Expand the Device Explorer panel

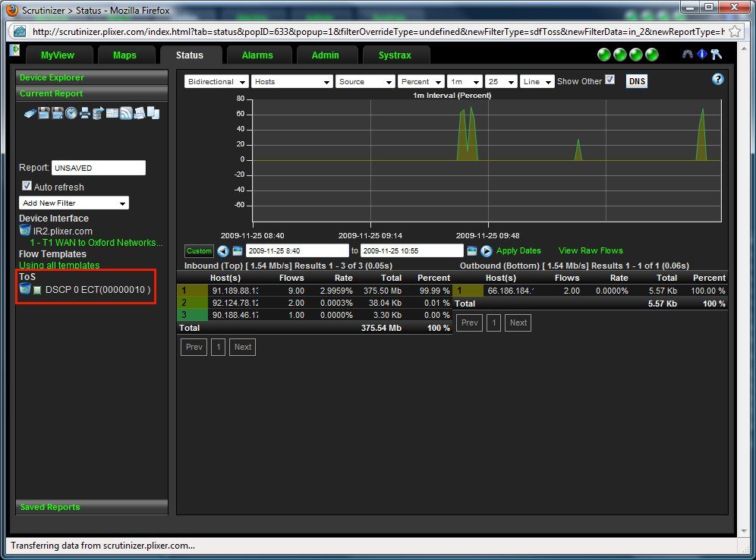(x=92, y=77)
